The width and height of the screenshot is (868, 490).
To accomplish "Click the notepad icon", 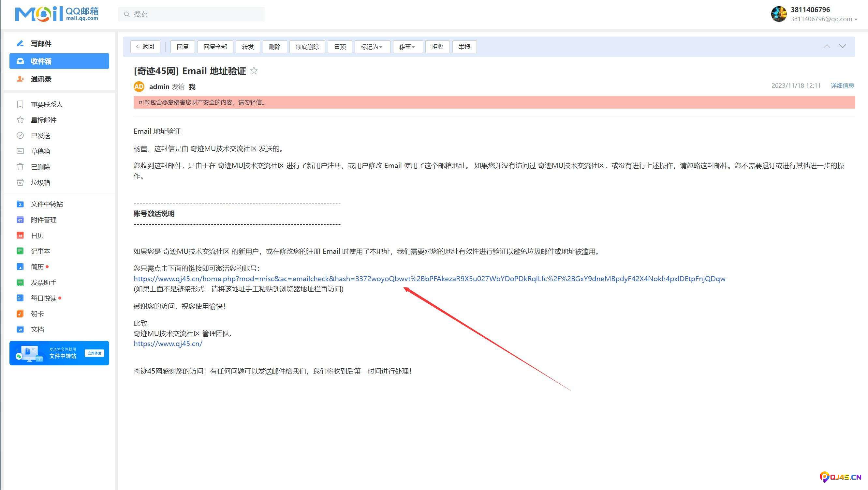I will tap(20, 251).
